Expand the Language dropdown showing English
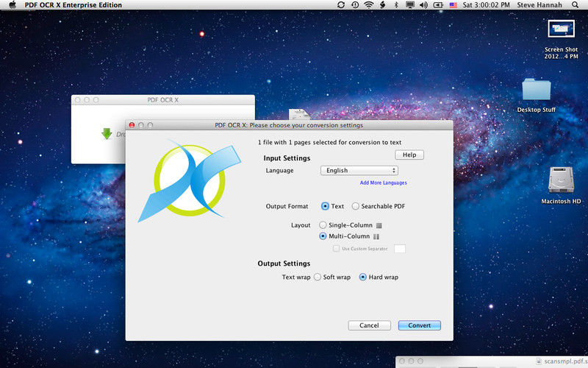Image resolution: width=588 pixels, height=368 pixels. pos(359,171)
